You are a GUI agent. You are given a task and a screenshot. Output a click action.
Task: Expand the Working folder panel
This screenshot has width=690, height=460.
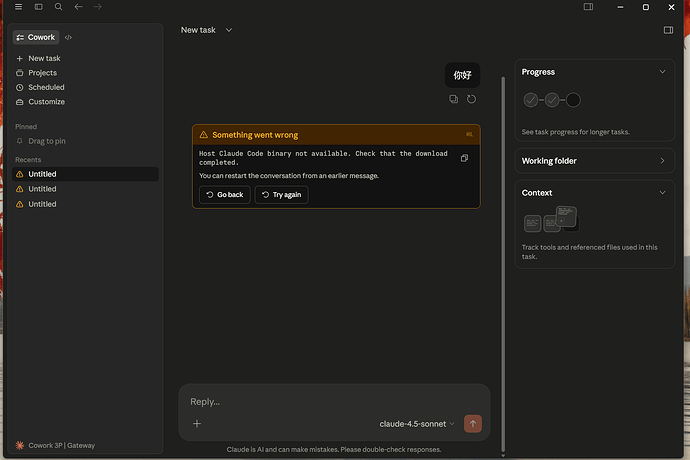(662, 161)
